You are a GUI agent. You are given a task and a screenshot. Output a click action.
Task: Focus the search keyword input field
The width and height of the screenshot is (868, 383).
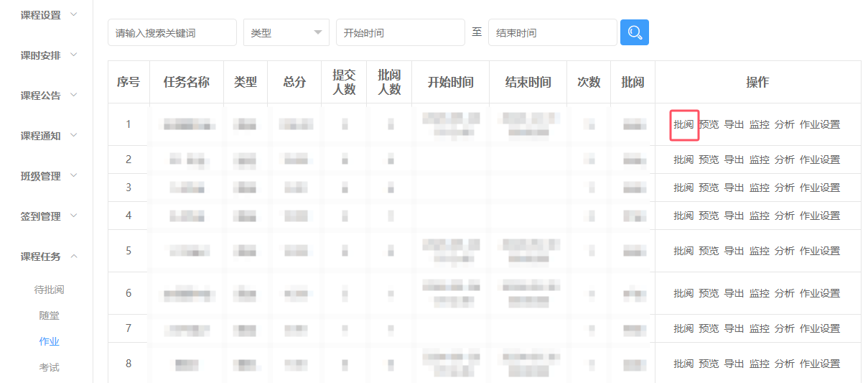coord(172,32)
